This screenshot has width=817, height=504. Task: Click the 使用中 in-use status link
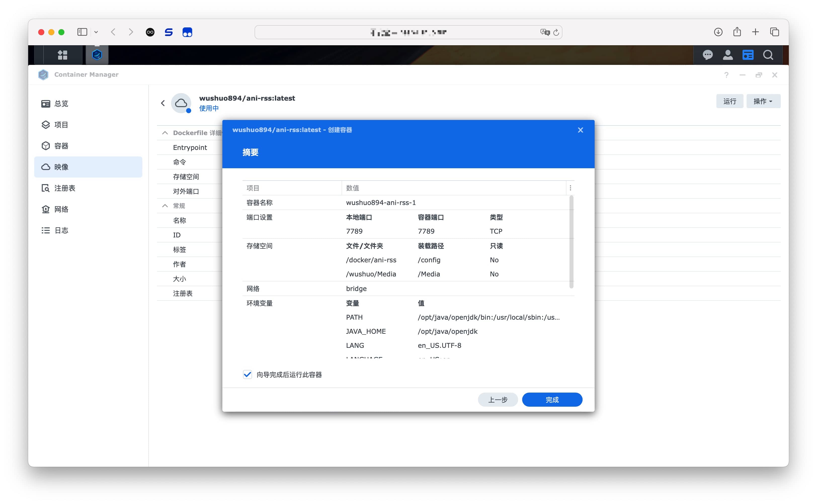209,108
